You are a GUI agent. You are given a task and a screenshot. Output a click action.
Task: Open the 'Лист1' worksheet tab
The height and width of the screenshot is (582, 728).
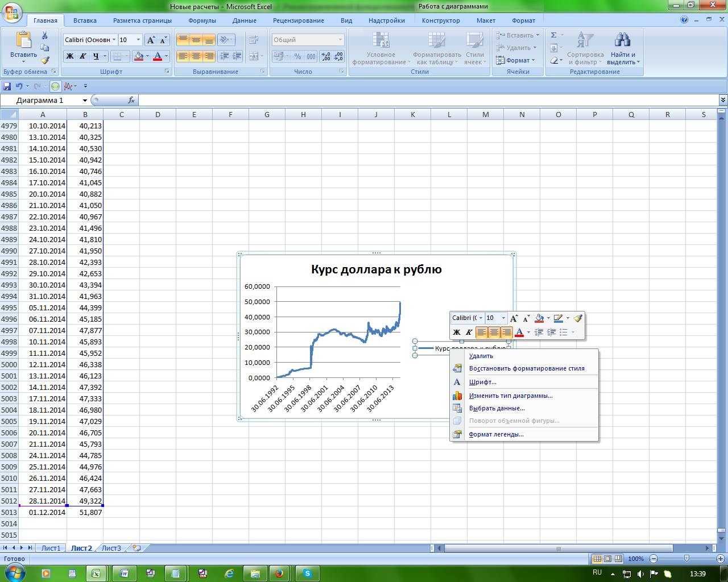51,548
